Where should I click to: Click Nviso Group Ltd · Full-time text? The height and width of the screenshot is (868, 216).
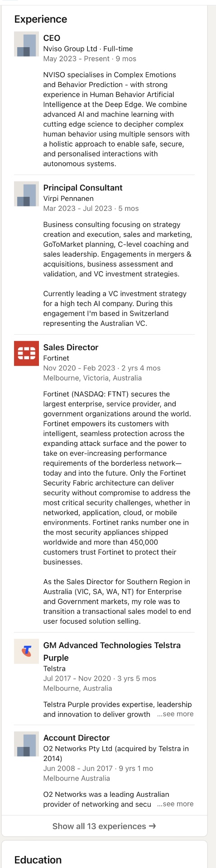(88, 49)
